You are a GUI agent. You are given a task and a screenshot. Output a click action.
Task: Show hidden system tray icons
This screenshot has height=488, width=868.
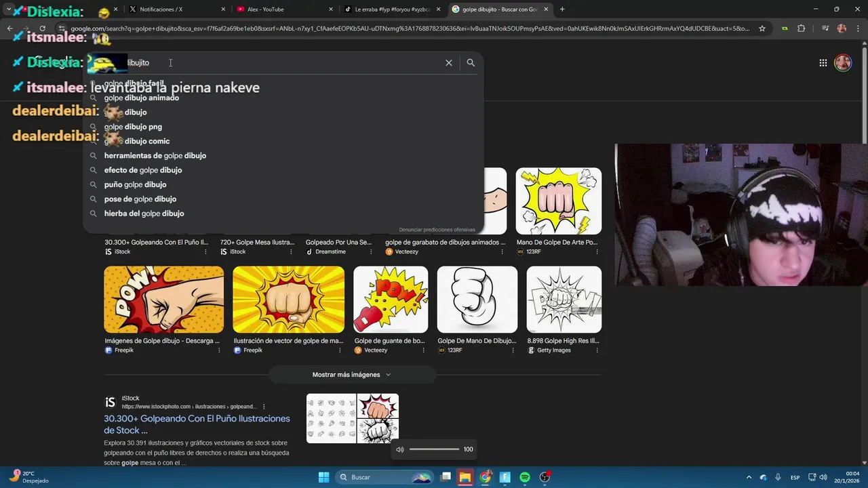pos(749,477)
